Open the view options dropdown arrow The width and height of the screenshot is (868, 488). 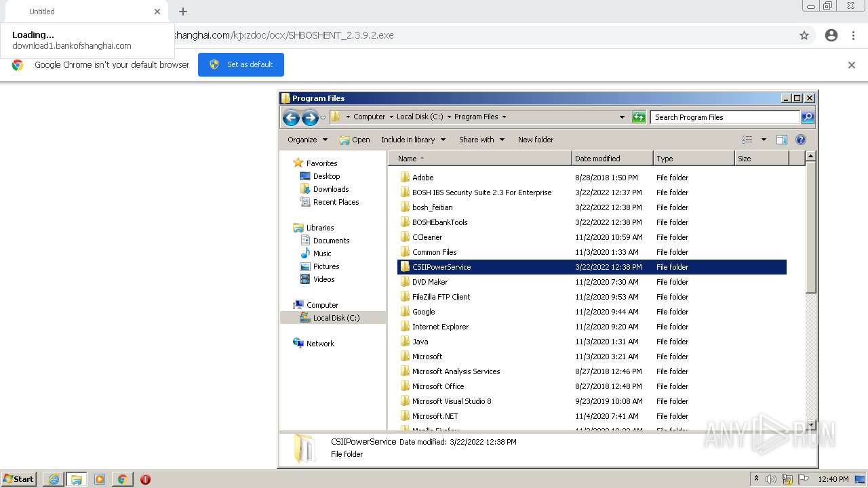click(764, 140)
